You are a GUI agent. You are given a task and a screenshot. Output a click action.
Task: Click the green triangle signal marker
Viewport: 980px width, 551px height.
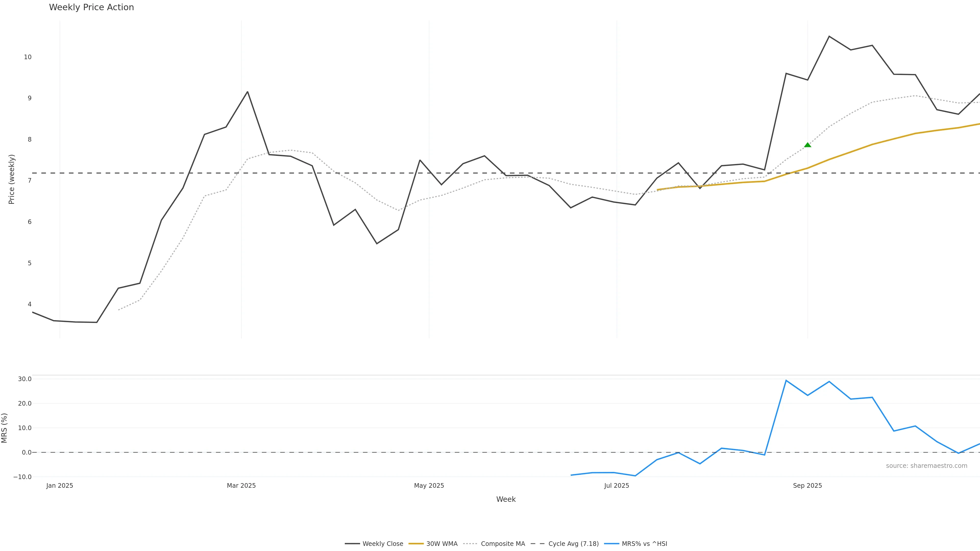(807, 145)
